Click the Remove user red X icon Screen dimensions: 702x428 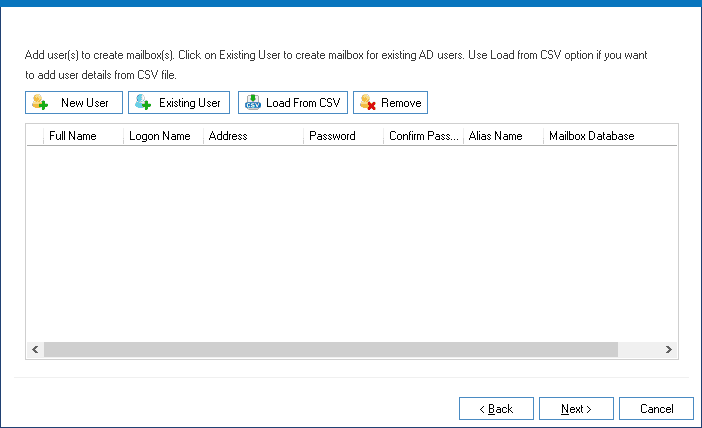[368, 102]
